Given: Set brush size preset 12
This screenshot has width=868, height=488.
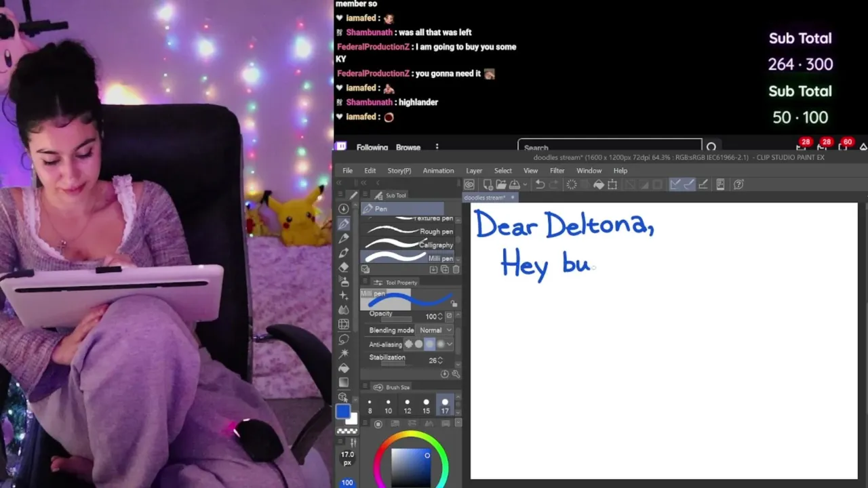Looking at the screenshot, I should [408, 406].
